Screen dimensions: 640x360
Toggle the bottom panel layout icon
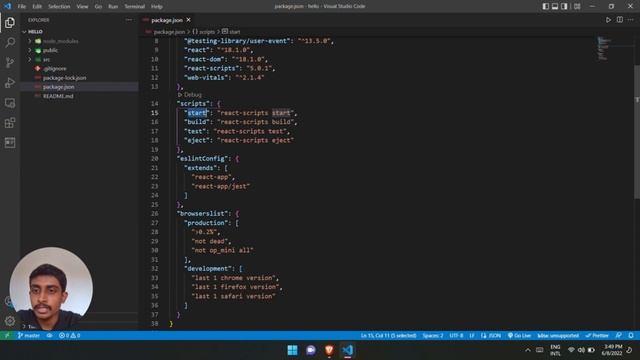click(555, 6)
